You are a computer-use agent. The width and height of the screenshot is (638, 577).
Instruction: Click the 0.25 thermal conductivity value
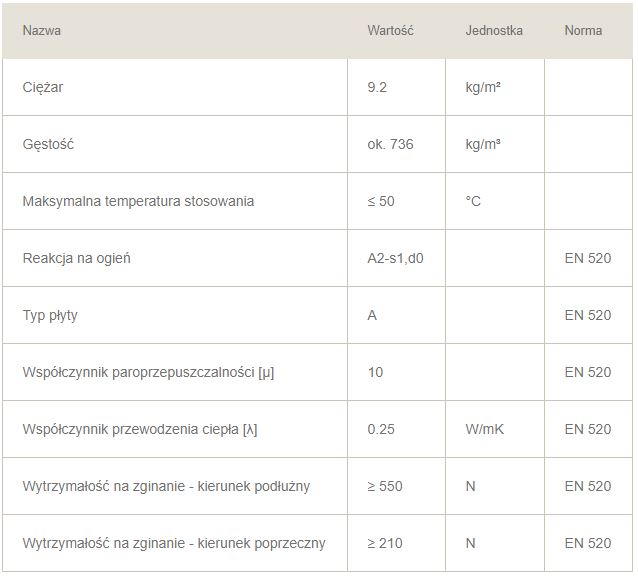click(x=381, y=429)
